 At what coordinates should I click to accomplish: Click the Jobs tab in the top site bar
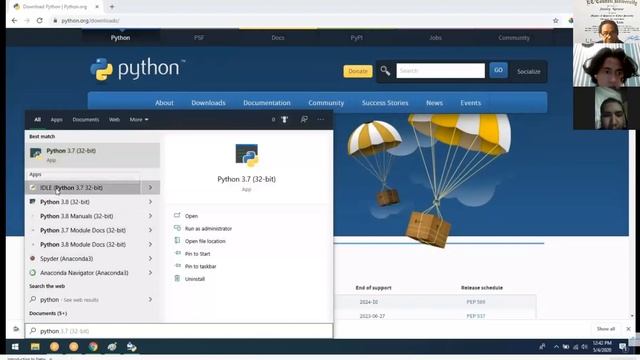coord(435,38)
